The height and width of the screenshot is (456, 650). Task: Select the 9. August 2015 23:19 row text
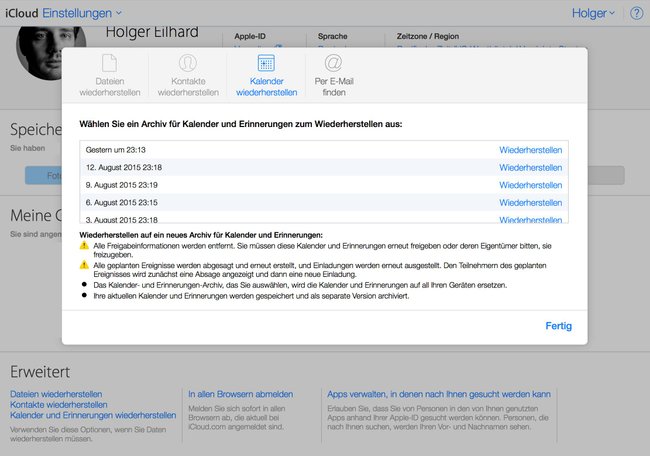(121, 185)
